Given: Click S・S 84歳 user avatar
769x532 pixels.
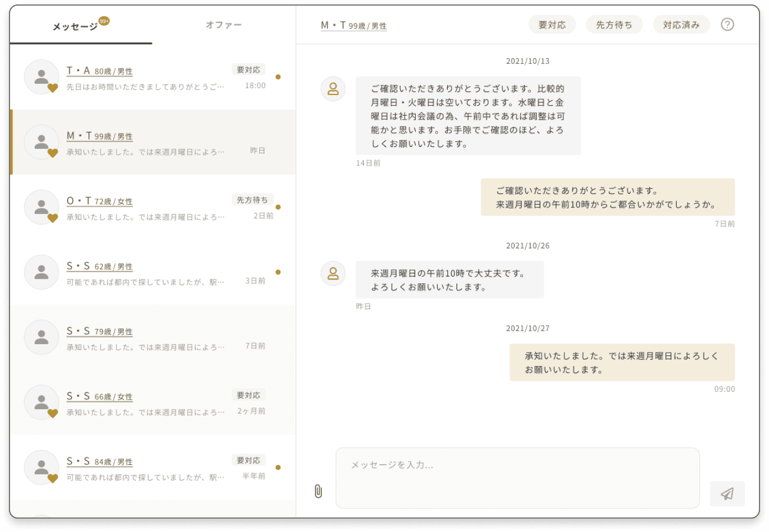Looking at the screenshot, I should 41,467.
